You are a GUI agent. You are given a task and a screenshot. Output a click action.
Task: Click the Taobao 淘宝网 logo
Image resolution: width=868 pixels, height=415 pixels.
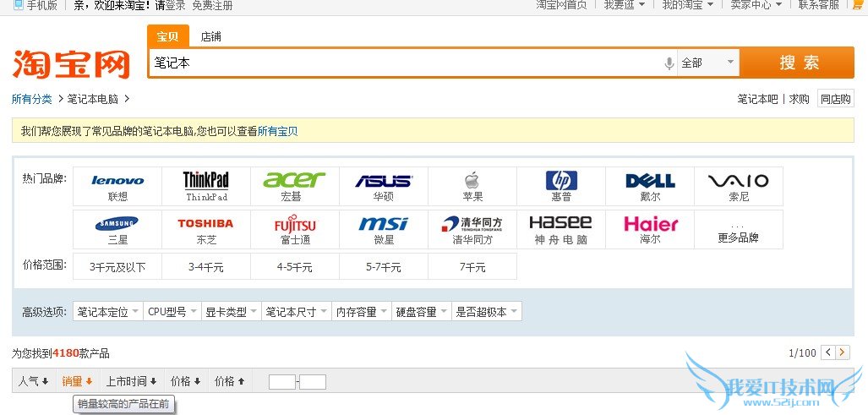71,64
